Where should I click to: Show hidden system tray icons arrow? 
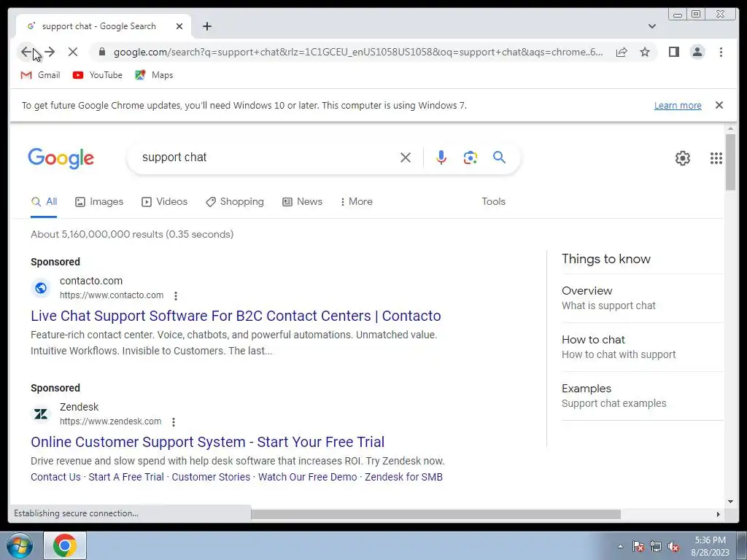tap(620, 546)
